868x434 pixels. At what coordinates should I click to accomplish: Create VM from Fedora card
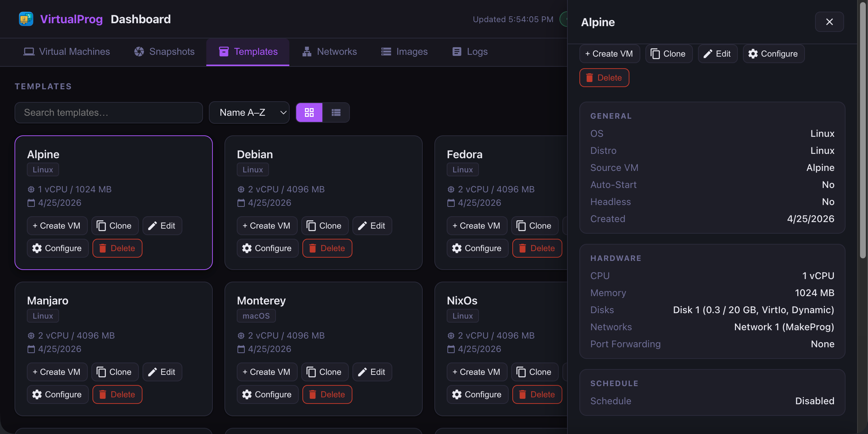(477, 226)
